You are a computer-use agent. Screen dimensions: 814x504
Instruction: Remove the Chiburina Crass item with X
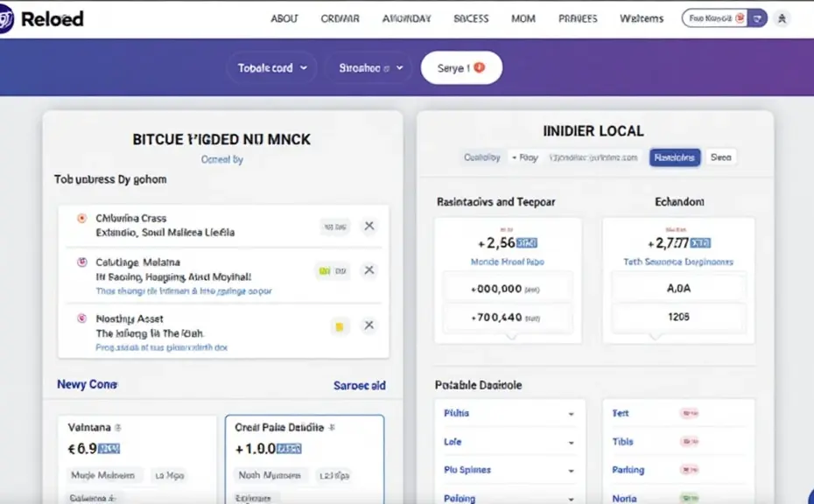tap(369, 226)
